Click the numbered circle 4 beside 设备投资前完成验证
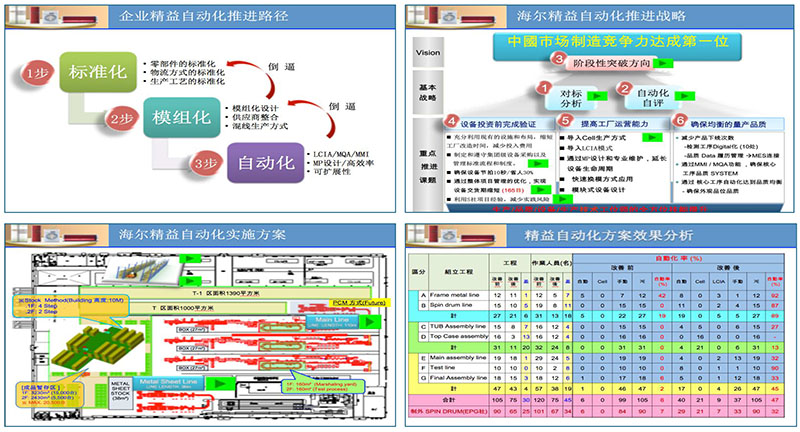Image resolution: width=800 pixels, height=432 pixels. point(450,122)
